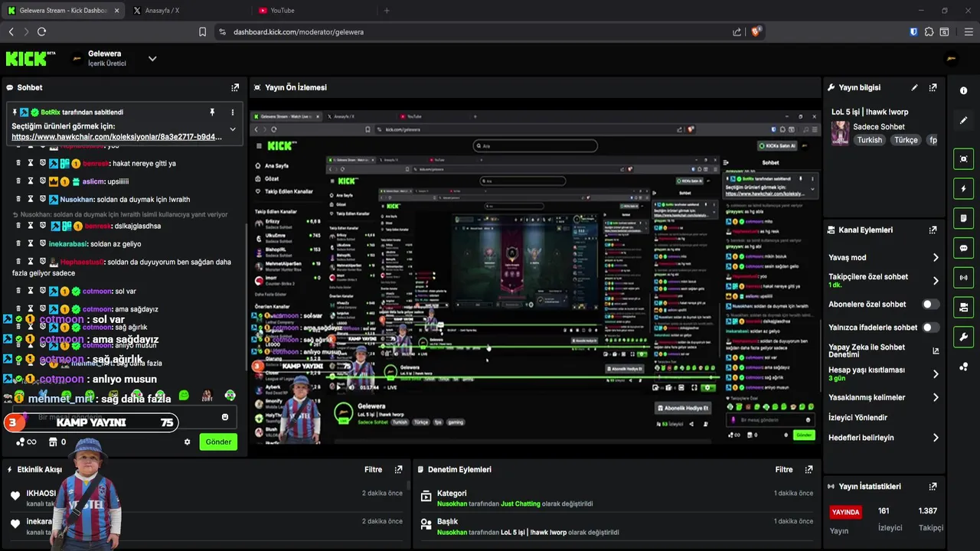Click the three-circles icon at sidebar bottom

(963, 367)
